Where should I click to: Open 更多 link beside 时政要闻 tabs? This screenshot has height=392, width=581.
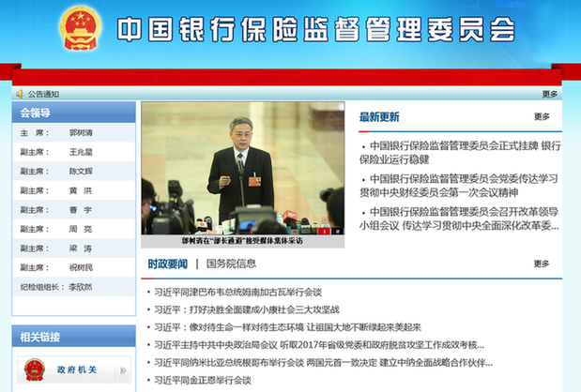[542, 264]
